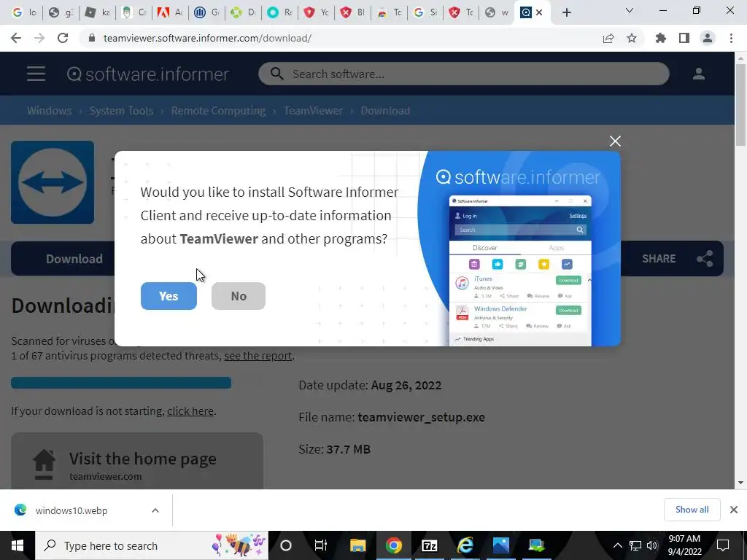Click the SHARE label on page navbar

(659, 259)
